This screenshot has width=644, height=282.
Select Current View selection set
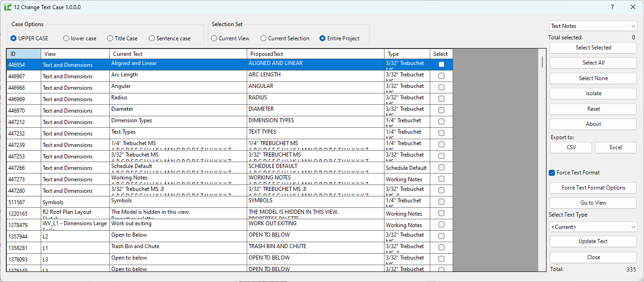point(214,38)
